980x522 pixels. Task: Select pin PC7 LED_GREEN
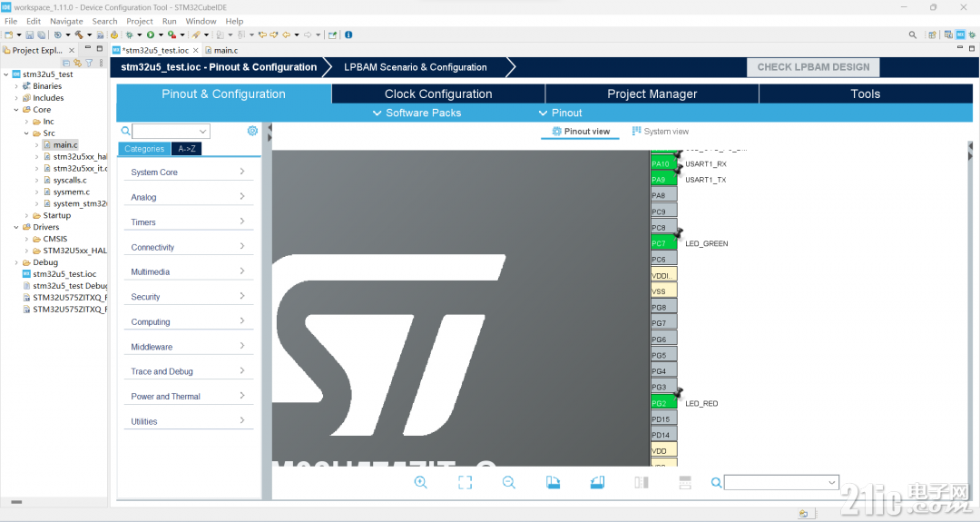pos(663,243)
